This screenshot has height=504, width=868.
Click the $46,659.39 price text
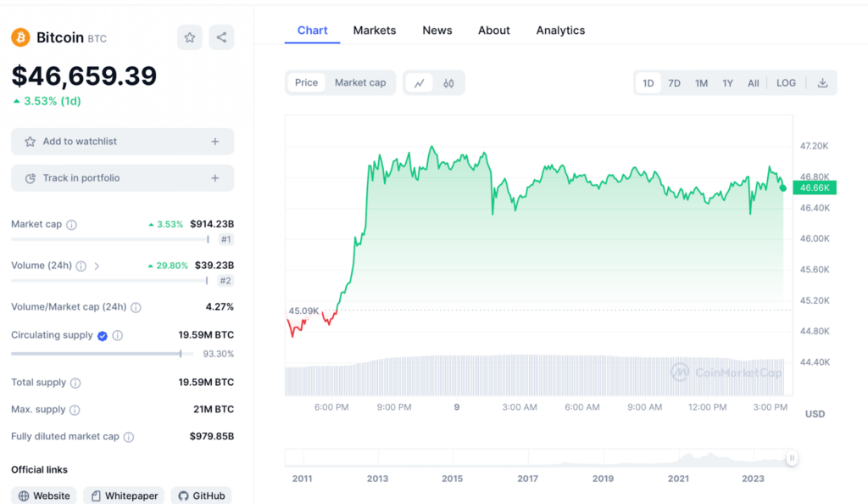tap(84, 76)
